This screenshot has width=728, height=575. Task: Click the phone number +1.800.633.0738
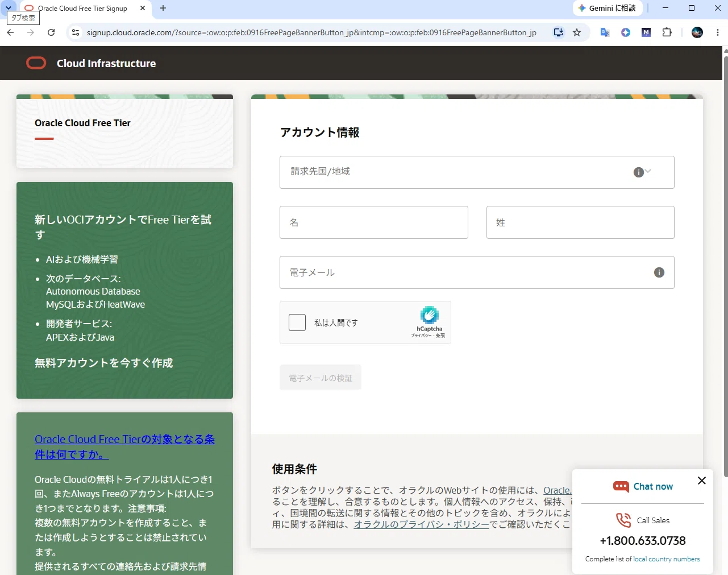point(643,540)
